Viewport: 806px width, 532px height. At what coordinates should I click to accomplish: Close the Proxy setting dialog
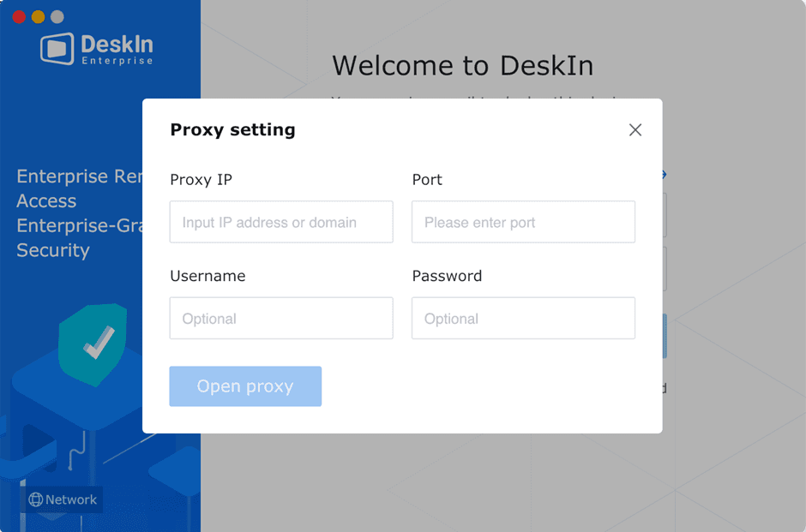[635, 130]
